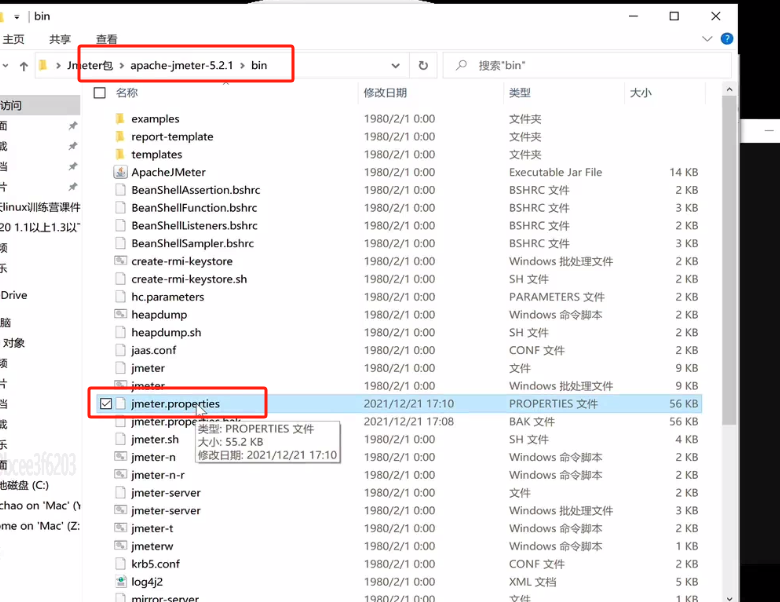Open the examples folder icon

click(x=120, y=118)
